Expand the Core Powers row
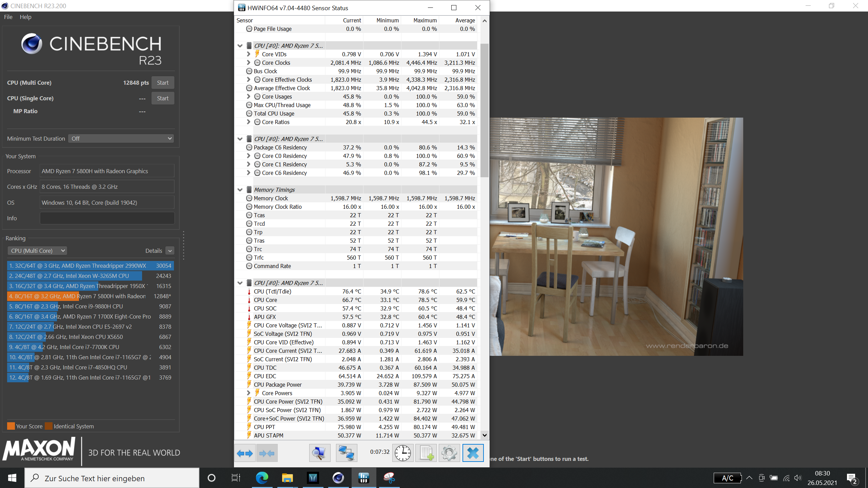This screenshot has width=868, height=488. pos(249,393)
